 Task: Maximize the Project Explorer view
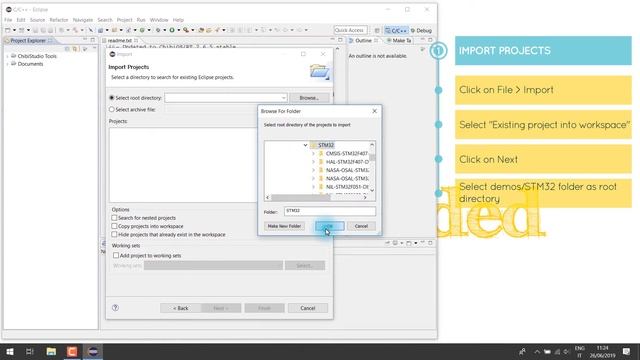coord(93,40)
